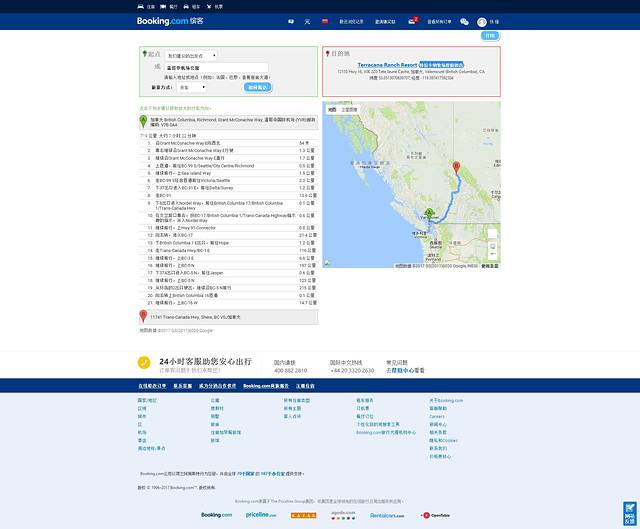Click the flights tab in top bar
Screen dimensions: 640x529
216,5
